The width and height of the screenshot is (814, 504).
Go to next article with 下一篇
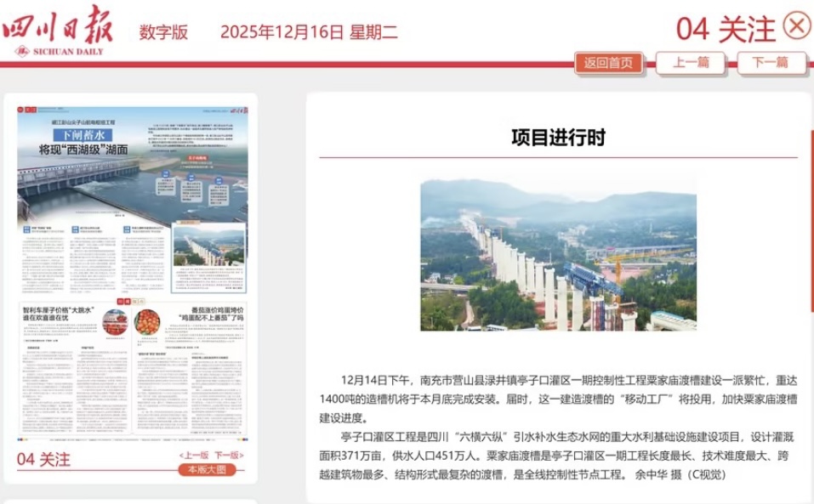[771, 63]
